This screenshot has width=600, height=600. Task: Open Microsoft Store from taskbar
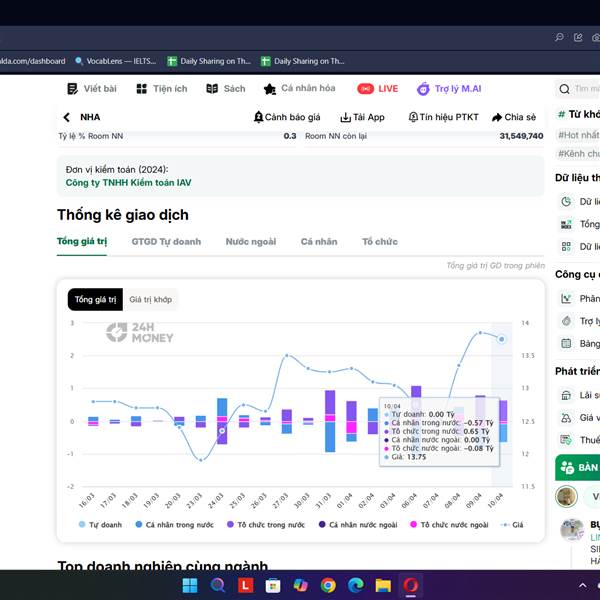(x=273, y=585)
